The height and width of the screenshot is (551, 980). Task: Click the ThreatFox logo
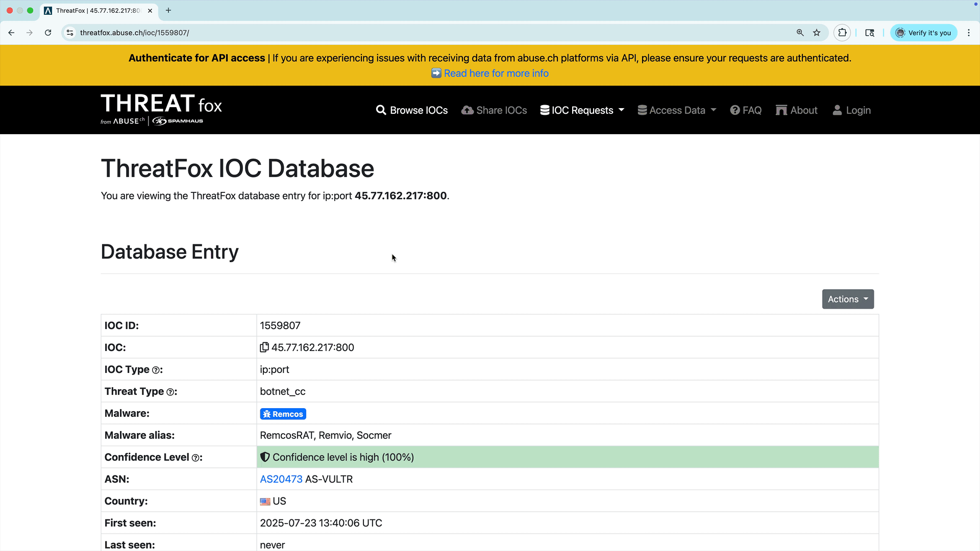(161, 109)
